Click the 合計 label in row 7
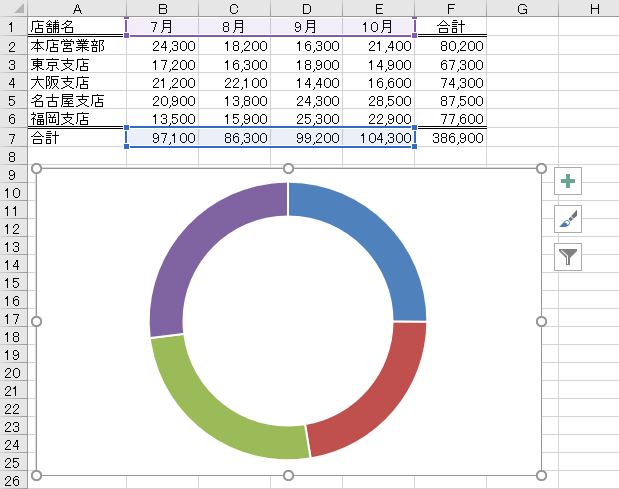Viewport: 619px width, 489px height. (x=77, y=138)
